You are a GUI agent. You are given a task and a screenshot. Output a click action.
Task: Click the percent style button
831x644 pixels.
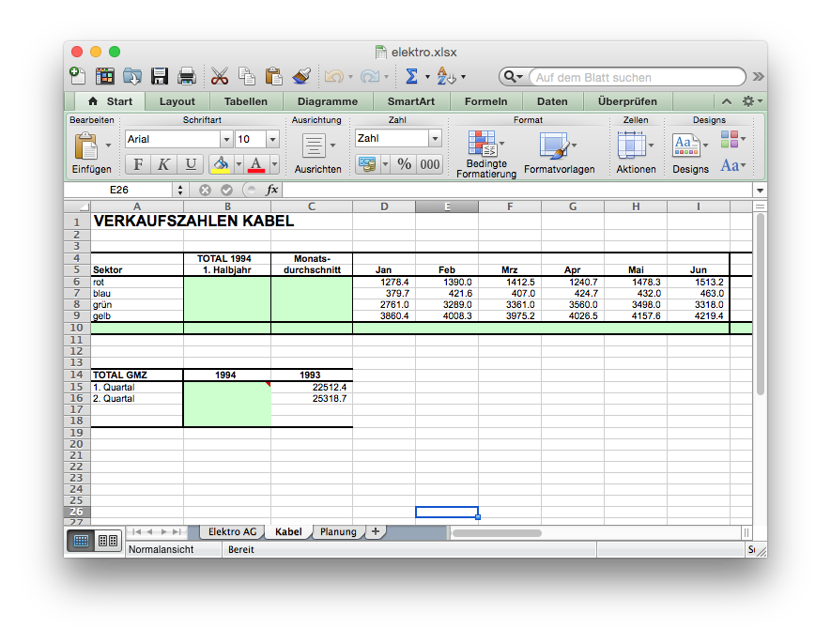click(x=404, y=164)
